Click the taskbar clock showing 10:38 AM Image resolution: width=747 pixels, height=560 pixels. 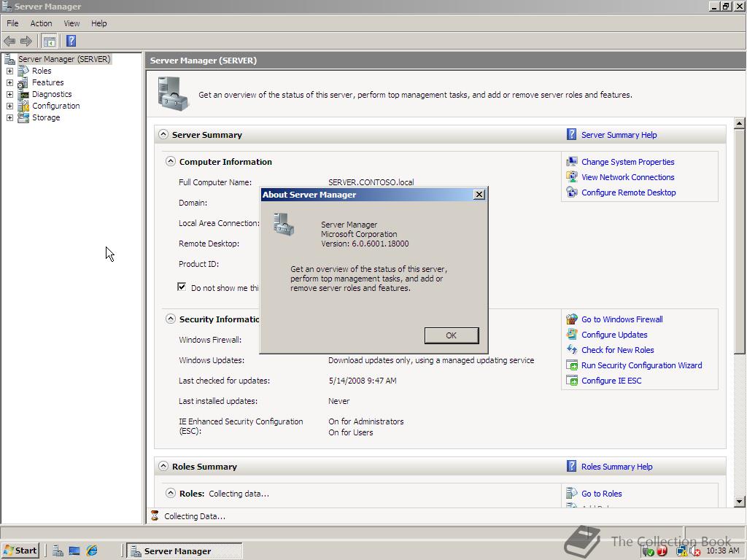723,551
